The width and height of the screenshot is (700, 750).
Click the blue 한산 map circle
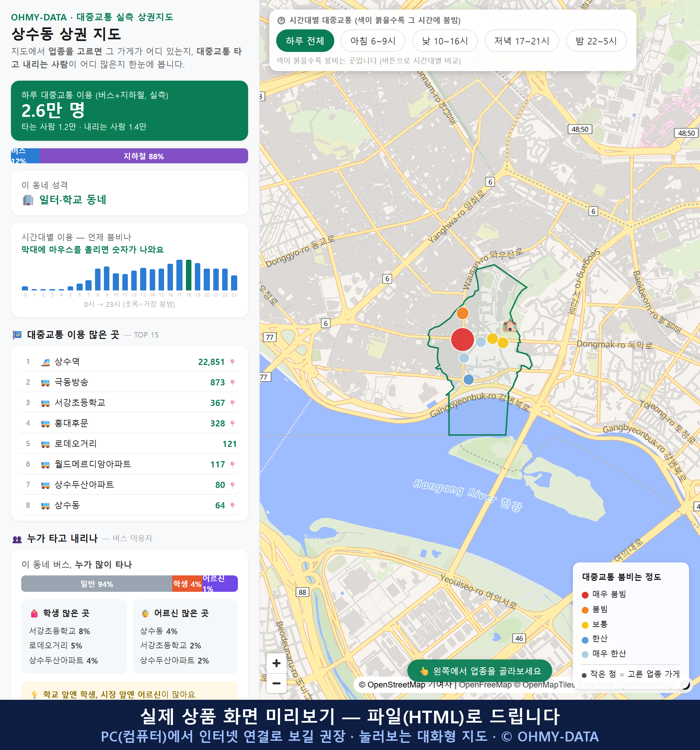pyautogui.click(x=468, y=380)
